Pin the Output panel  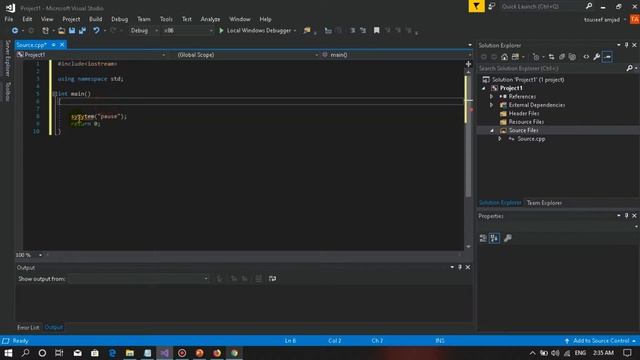click(460, 267)
